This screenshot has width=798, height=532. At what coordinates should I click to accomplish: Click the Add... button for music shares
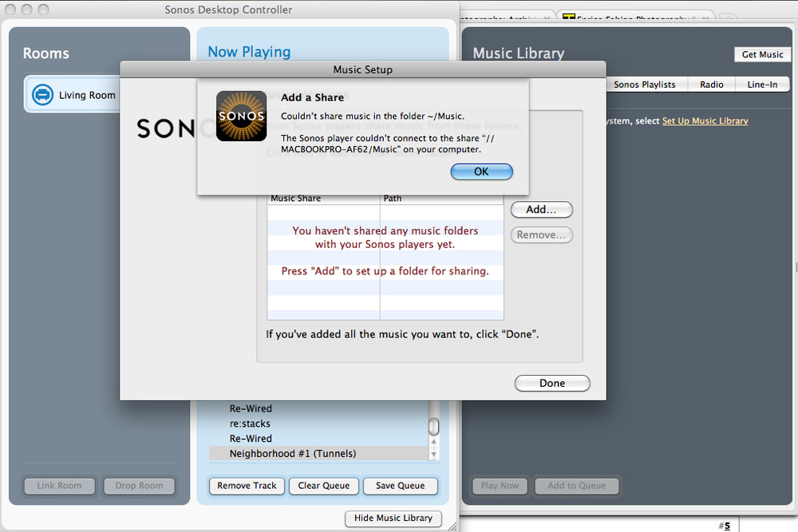click(541, 210)
